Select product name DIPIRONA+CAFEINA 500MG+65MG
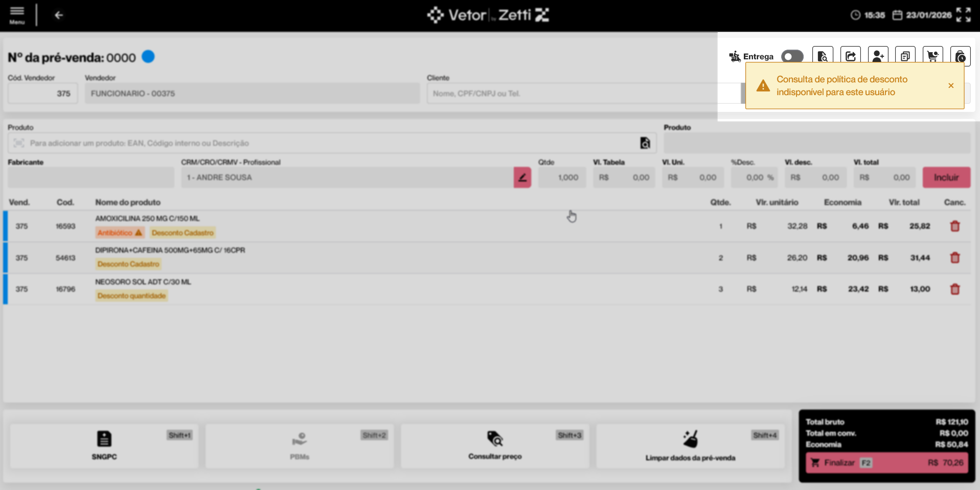Image resolution: width=980 pixels, height=490 pixels. click(x=170, y=250)
